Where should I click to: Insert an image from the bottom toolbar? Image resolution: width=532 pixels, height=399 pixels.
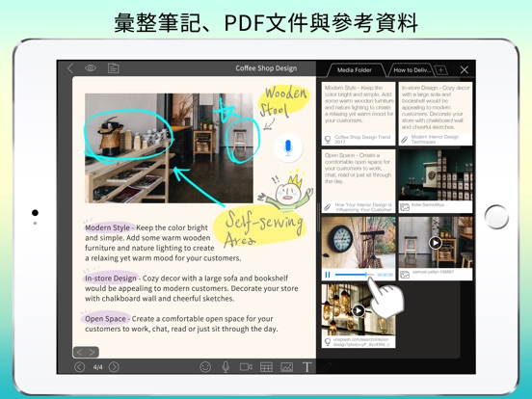[x=286, y=367]
